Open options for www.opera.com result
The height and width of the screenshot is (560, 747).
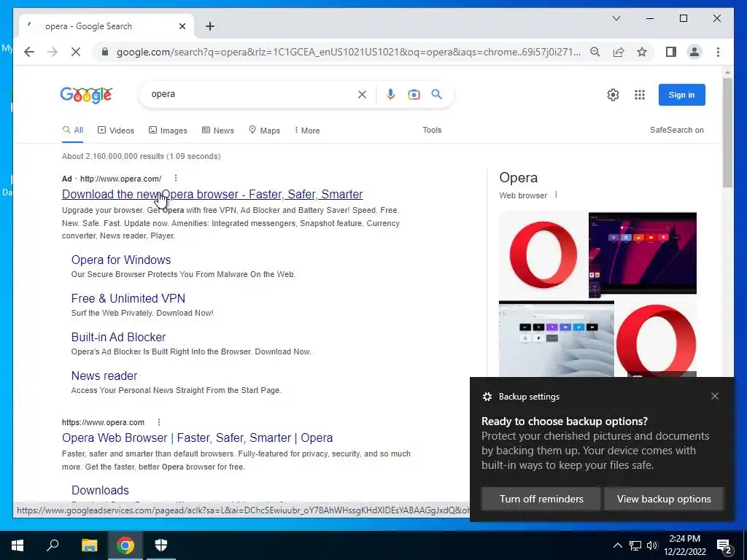pos(159,422)
